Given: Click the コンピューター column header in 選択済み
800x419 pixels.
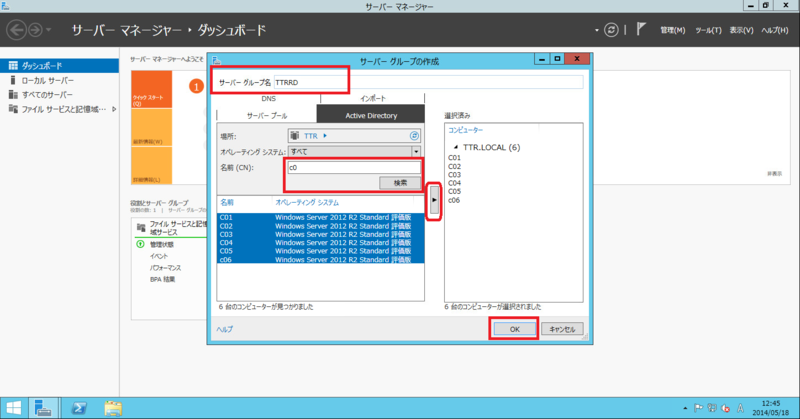Looking at the screenshot, I should 465,130.
